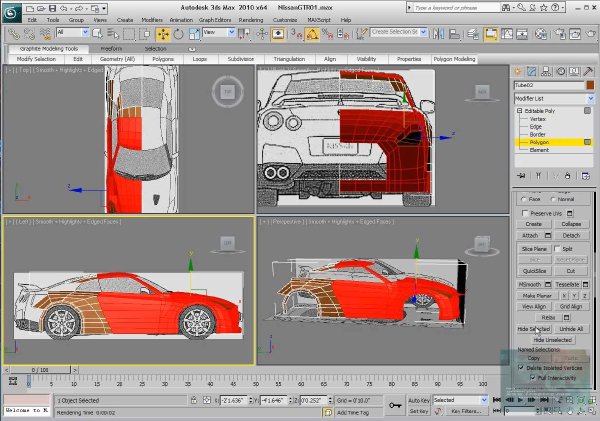
Task: Open Attach list settings box
Action: click(548, 235)
